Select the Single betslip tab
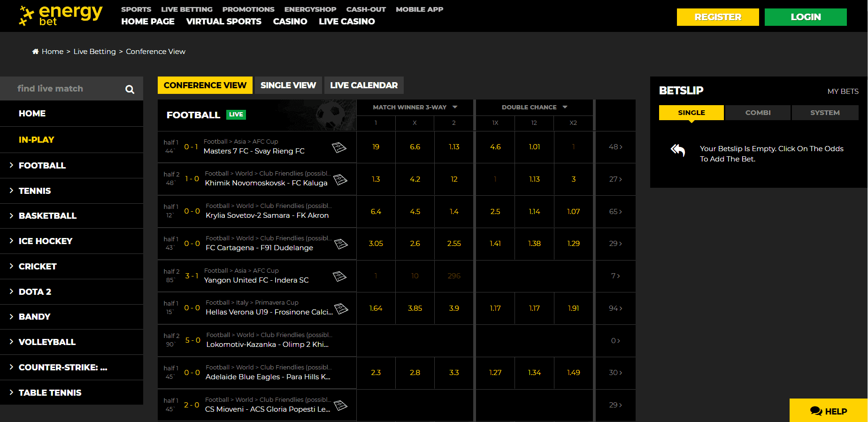Viewport: 868px width, 422px height. [x=691, y=113]
